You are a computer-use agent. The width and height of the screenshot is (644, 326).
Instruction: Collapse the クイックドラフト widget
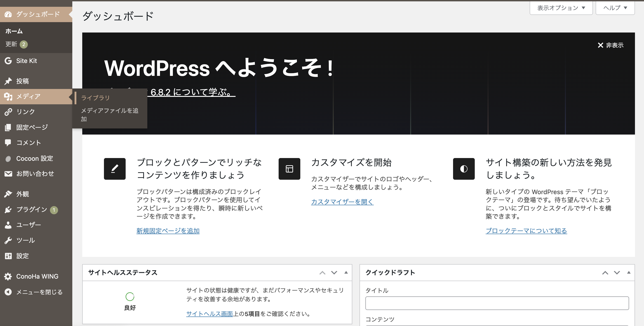click(x=629, y=272)
